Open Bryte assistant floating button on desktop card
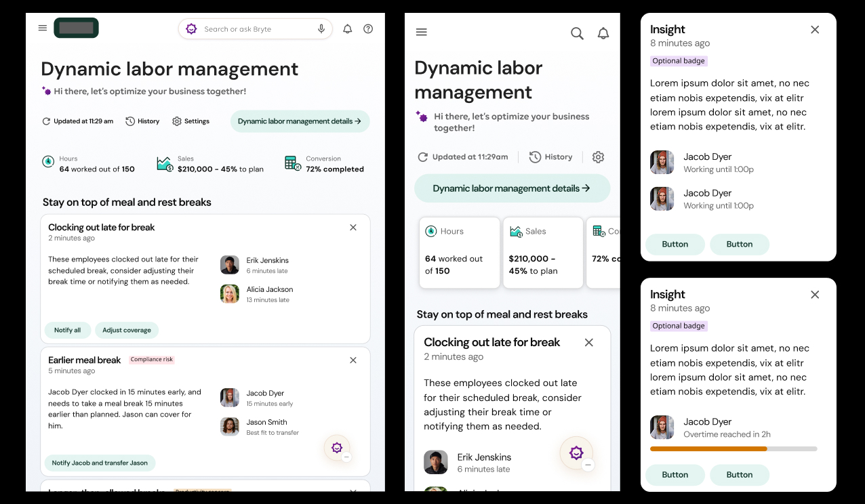 coord(337,447)
